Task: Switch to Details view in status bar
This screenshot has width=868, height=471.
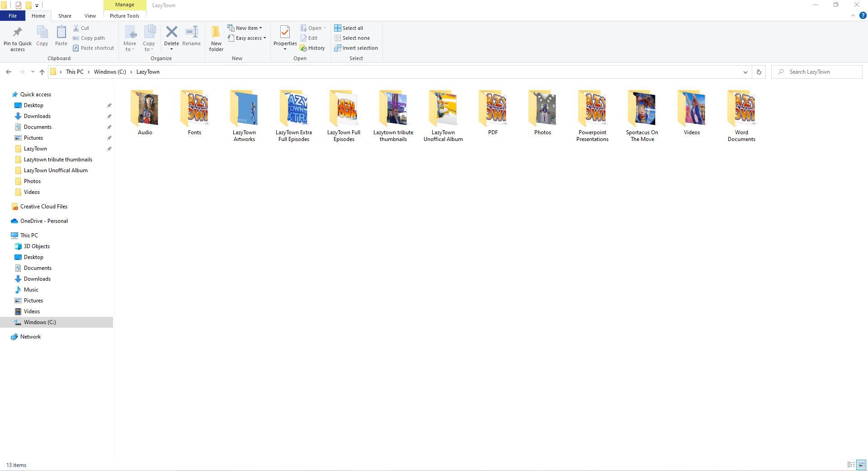Action: [x=851, y=465]
